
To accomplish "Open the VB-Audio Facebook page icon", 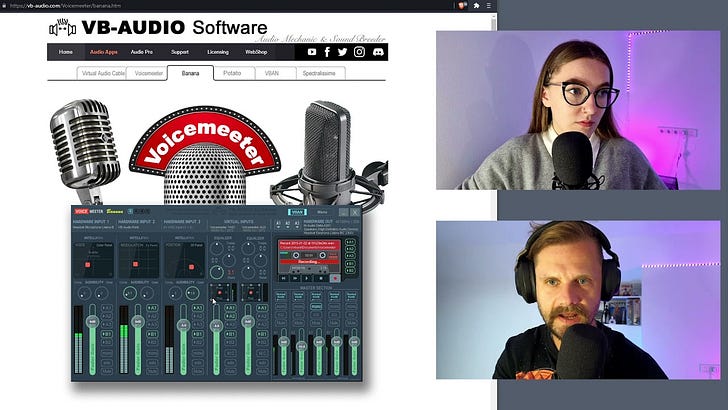I will [327, 52].
